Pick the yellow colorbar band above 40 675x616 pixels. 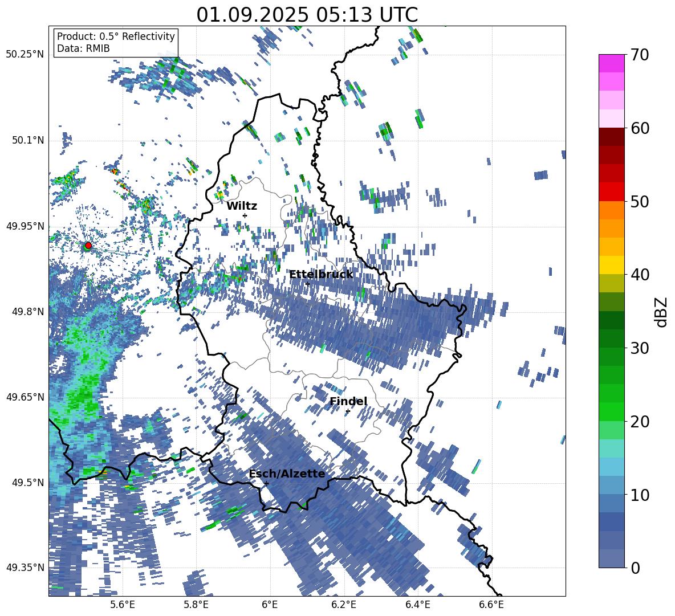611,265
